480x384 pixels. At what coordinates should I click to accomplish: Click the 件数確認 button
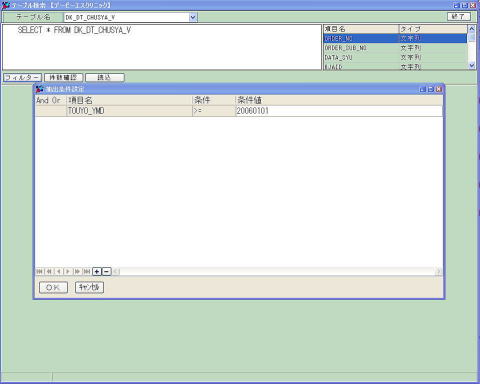[63, 78]
